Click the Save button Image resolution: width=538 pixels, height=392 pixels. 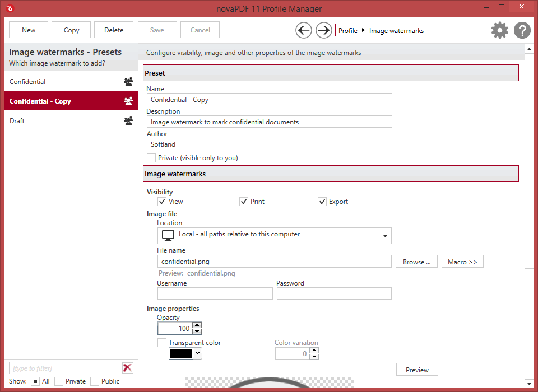(x=157, y=30)
